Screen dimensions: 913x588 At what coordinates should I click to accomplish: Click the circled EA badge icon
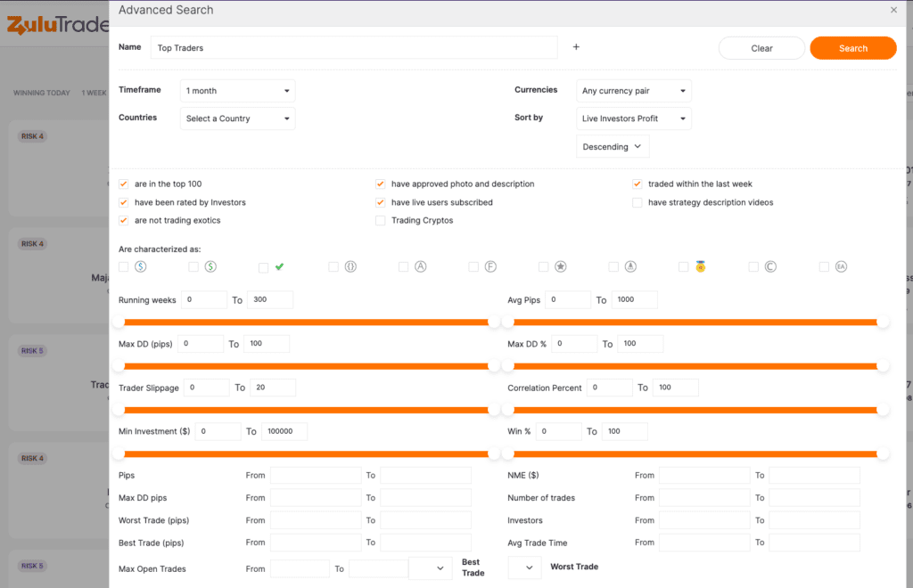(x=841, y=266)
